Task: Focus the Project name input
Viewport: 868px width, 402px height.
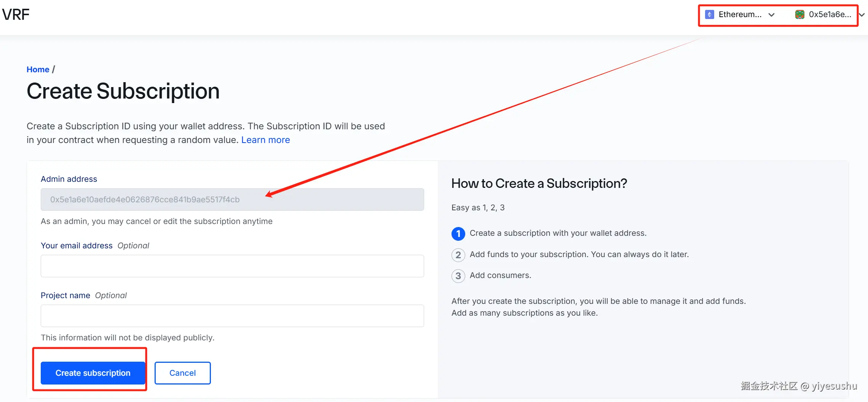Action: 232,316
